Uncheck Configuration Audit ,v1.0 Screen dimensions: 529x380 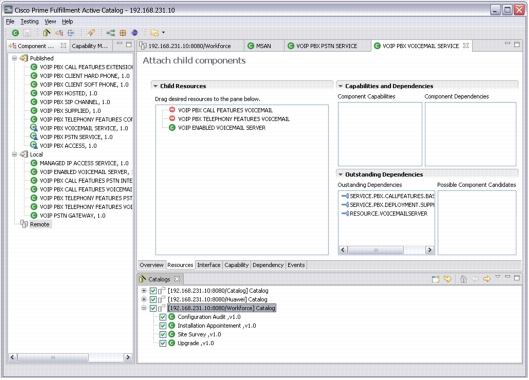tap(163, 317)
